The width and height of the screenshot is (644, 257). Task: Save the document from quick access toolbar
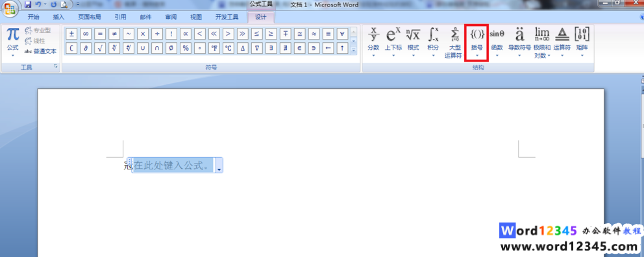click(x=28, y=5)
